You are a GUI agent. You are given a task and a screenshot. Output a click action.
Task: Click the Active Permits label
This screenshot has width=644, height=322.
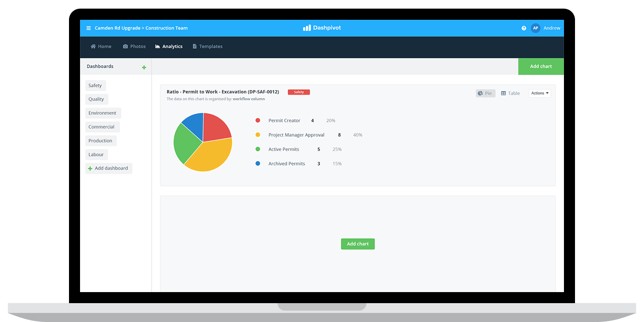[x=284, y=149]
